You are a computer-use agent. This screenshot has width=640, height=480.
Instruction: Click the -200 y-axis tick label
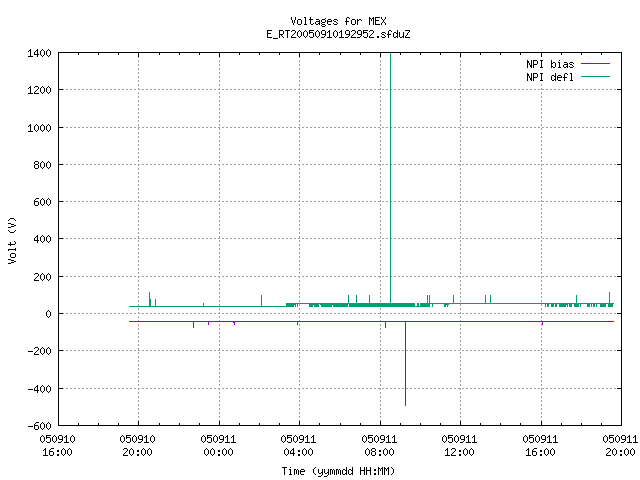(39, 351)
